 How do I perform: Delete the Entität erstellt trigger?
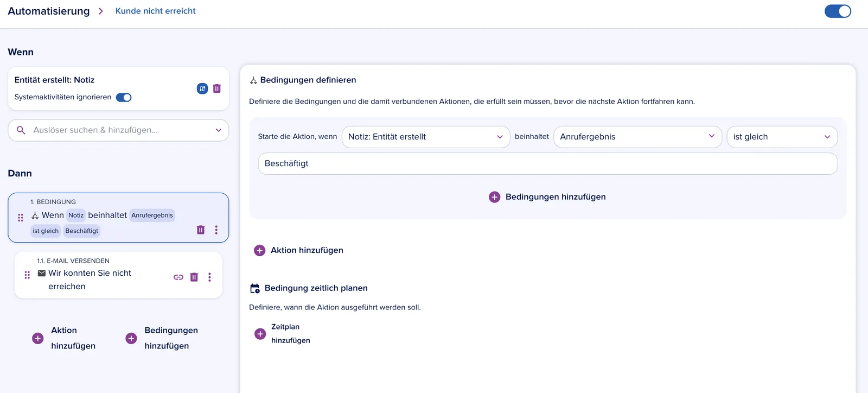coord(217,88)
